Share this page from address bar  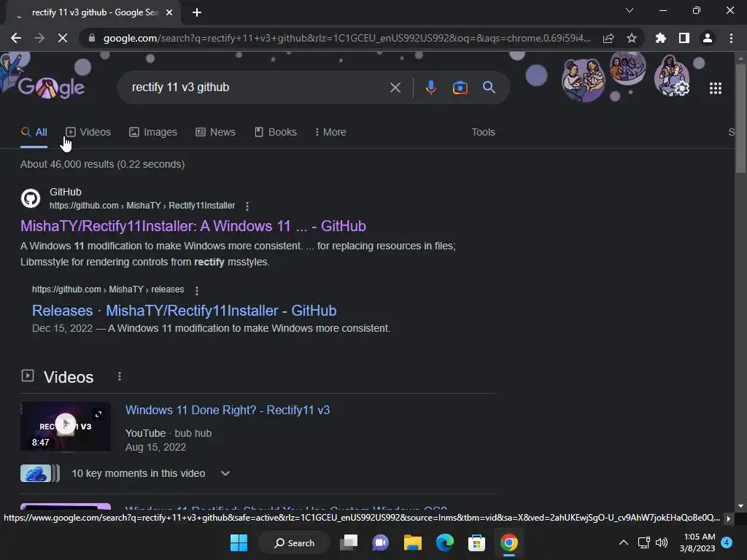608,38
